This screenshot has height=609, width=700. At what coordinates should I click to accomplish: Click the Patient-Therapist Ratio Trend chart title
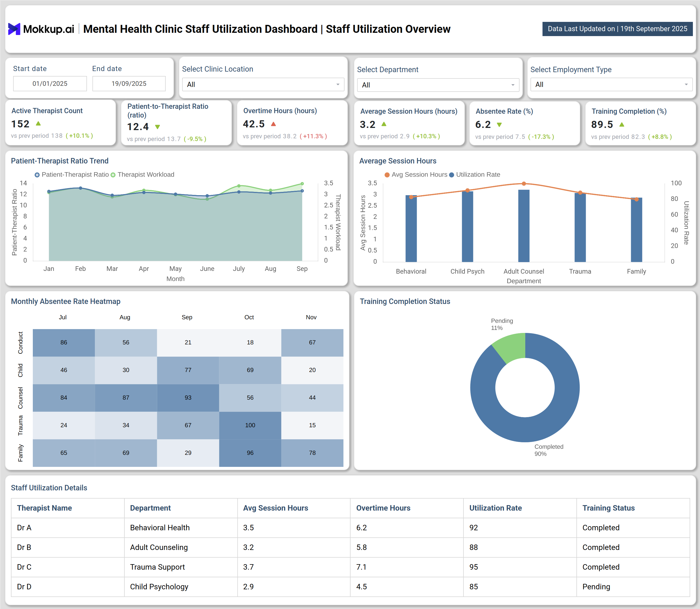(60, 161)
